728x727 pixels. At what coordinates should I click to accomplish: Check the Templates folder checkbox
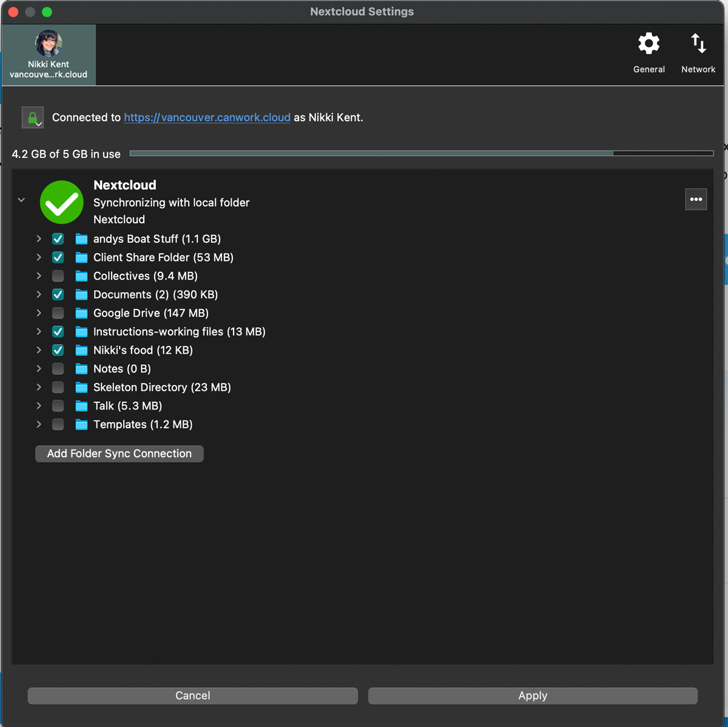[x=58, y=425]
